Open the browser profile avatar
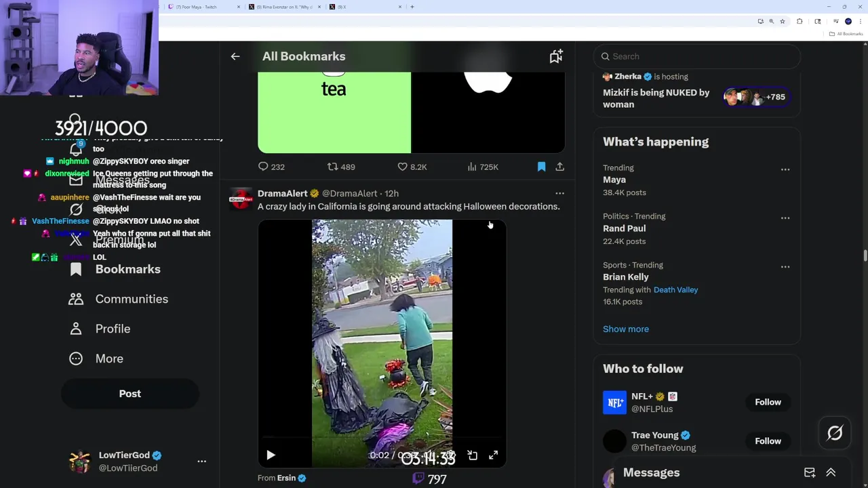This screenshot has width=868, height=488. click(x=848, y=22)
